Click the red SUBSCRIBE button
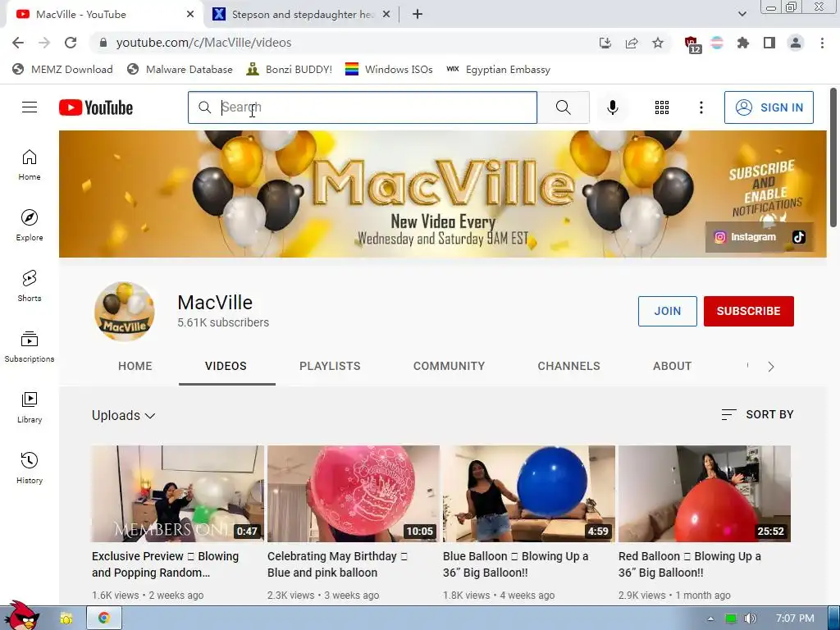840x630 pixels. tap(748, 311)
